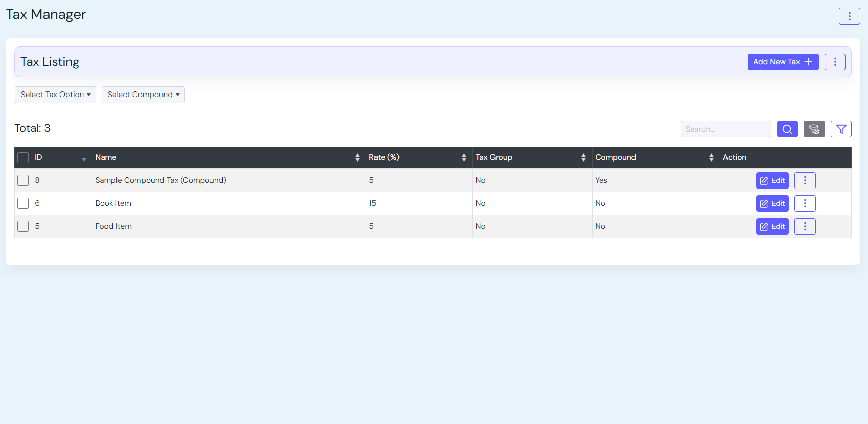Open more actions for Book Item row
868x424 pixels.
click(805, 204)
